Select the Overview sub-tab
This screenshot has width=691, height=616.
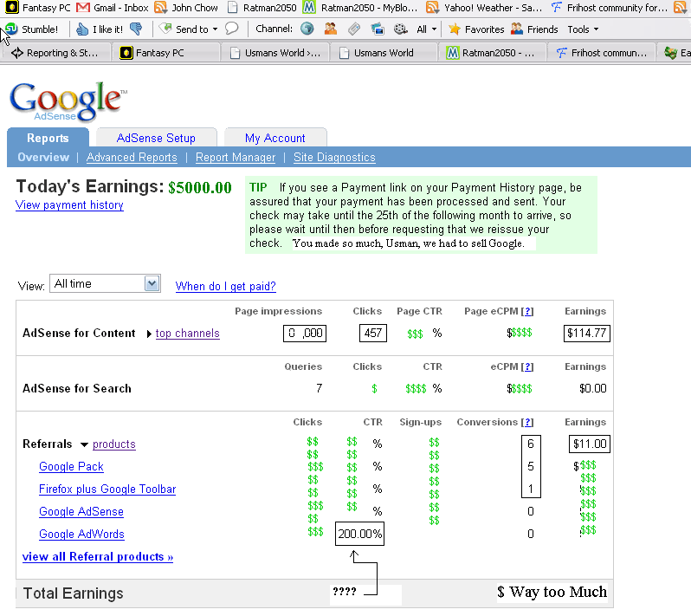coord(43,158)
